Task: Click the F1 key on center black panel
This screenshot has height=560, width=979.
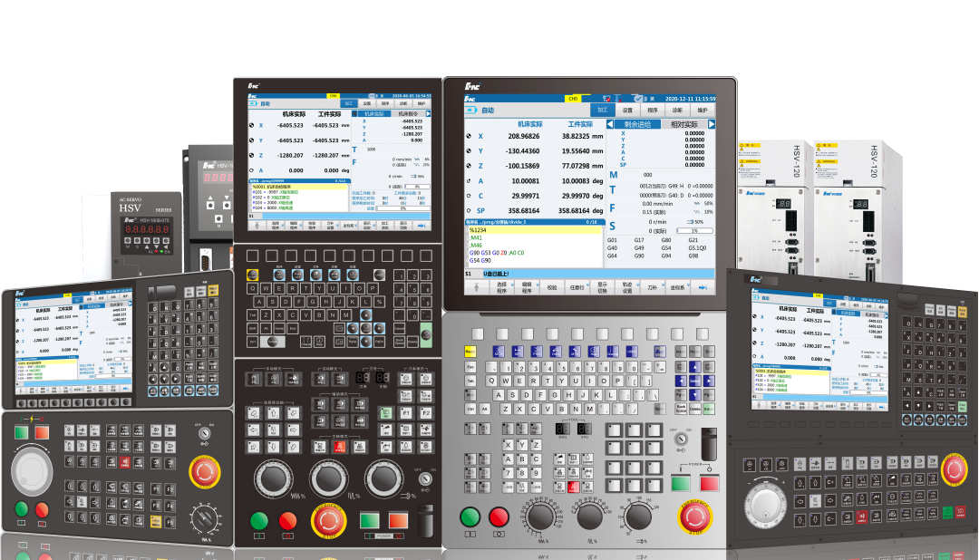Action: point(406,412)
